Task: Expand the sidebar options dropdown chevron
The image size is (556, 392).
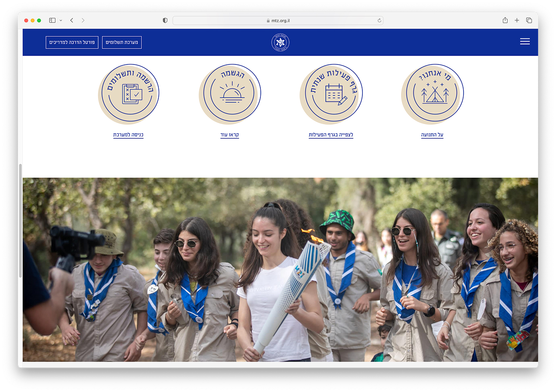Action: click(61, 20)
